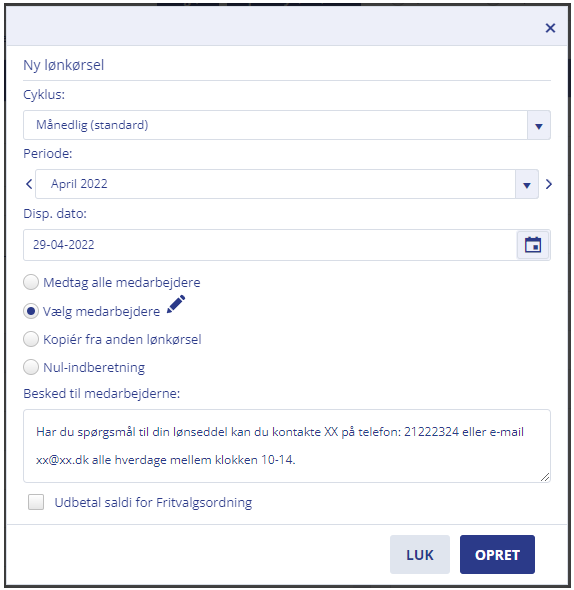Expand the Cyklus dropdown arrow
This screenshot has height=590, width=574.
click(x=539, y=125)
